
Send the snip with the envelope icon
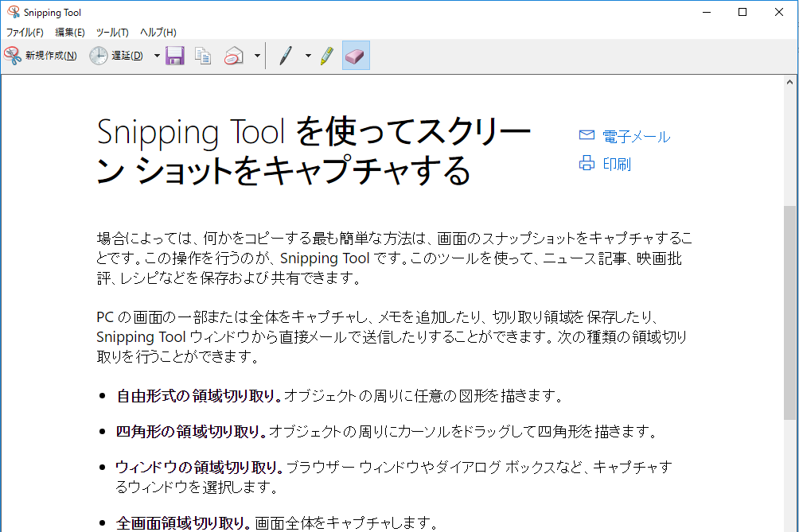pyautogui.click(x=234, y=56)
